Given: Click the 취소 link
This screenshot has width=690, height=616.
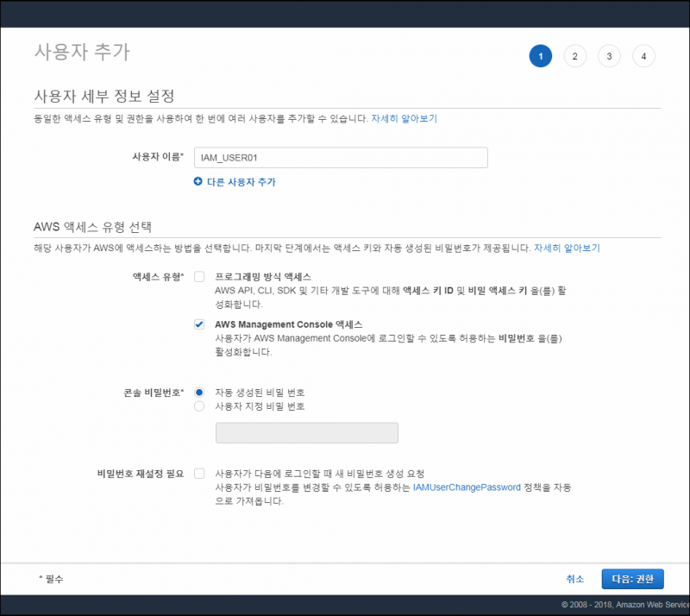Looking at the screenshot, I should click(574, 579).
